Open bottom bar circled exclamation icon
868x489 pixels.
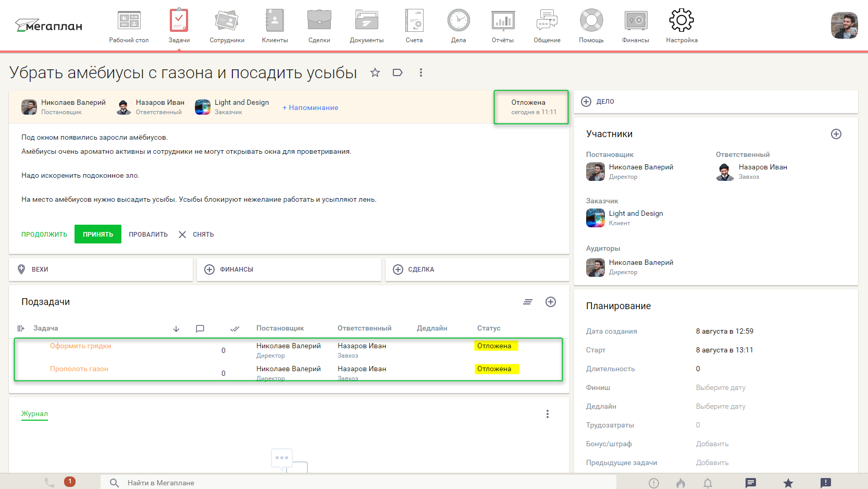(x=654, y=483)
